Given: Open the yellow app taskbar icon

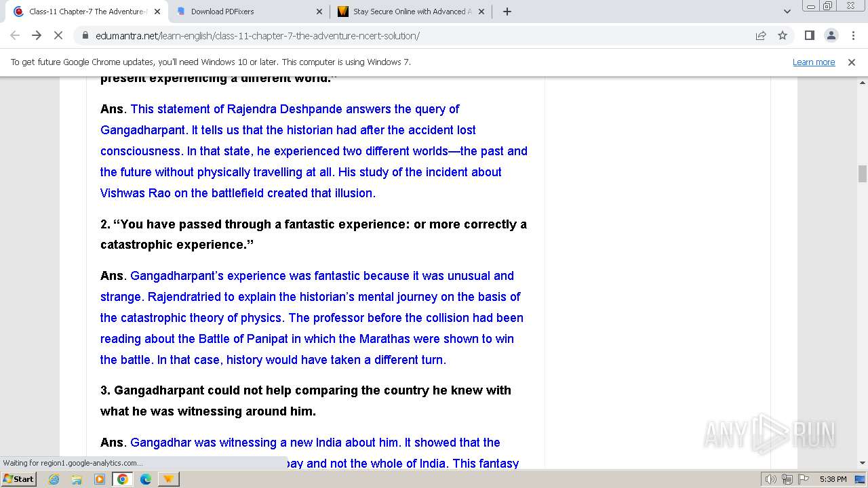Looking at the screenshot, I should click(168, 479).
